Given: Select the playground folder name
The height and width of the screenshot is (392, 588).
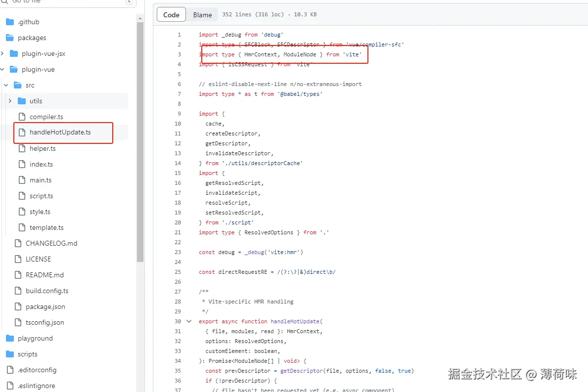Looking at the screenshot, I should 35,338.
